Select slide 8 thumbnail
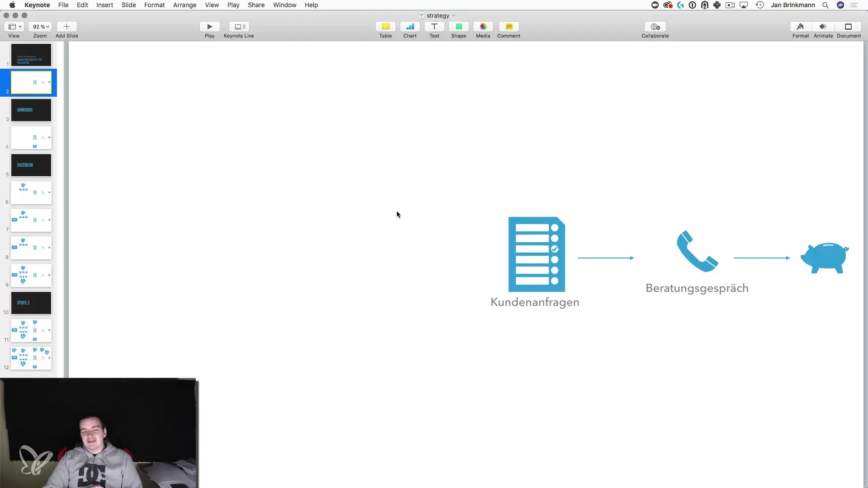This screenshot has width=868, height=488. 31,248
